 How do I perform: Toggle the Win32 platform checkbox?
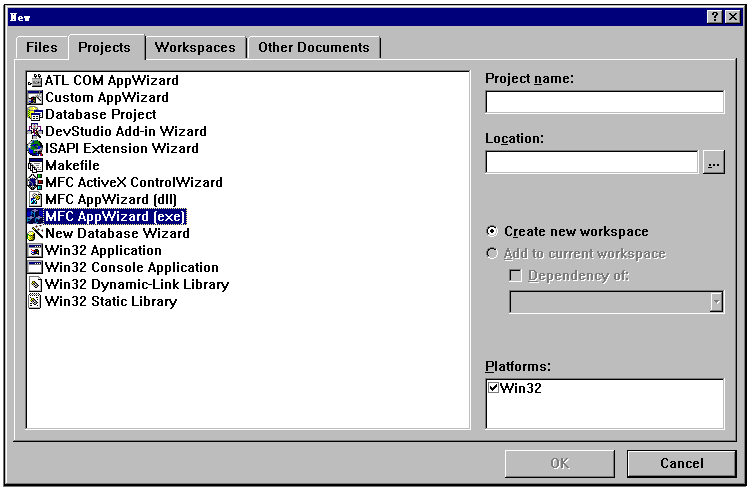pyautogui.click(x=493, y=387)
